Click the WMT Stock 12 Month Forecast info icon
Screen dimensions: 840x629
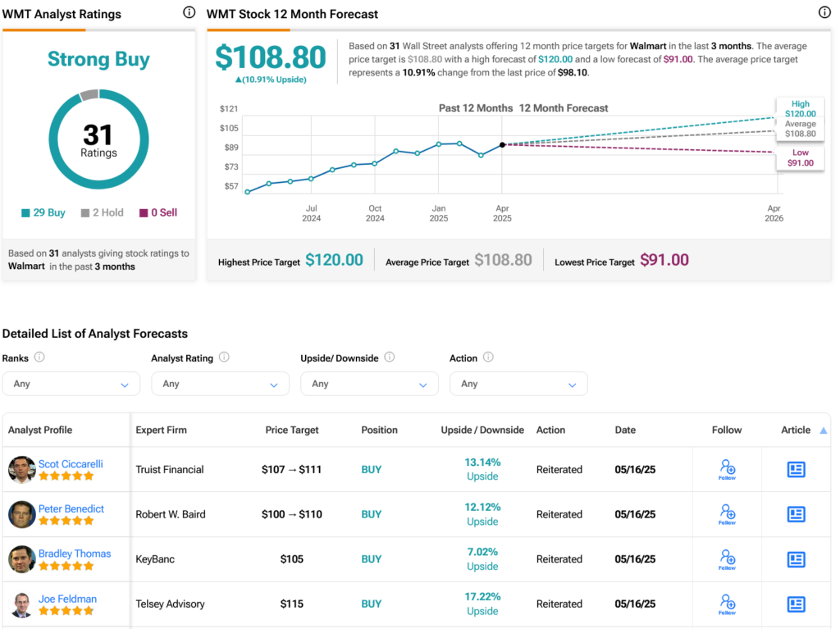tap(824, 12)
